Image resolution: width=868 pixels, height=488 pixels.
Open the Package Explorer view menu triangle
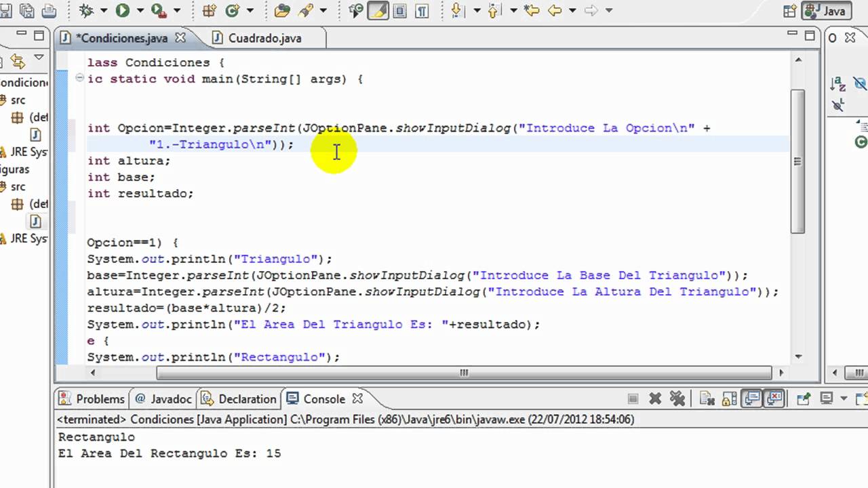(39, 58)
